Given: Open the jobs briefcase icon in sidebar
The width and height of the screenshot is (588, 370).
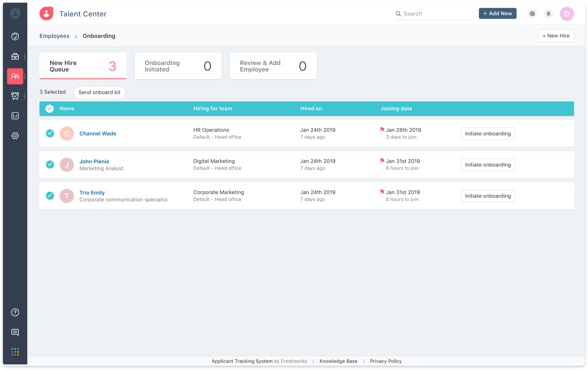Looking at the screenshot, I should (15, 56).
